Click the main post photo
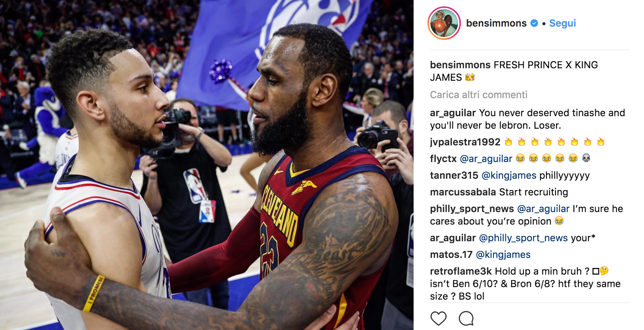644x330 pixels. click(207, 165)
